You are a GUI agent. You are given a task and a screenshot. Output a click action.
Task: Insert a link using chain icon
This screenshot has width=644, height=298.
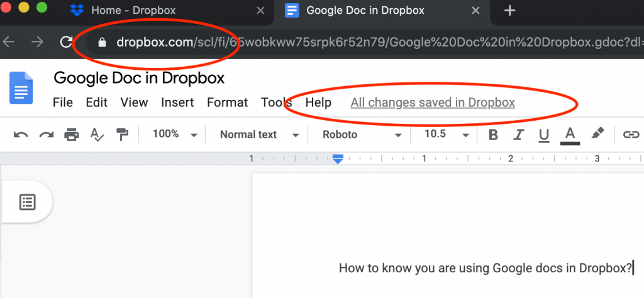coord(631,135)
